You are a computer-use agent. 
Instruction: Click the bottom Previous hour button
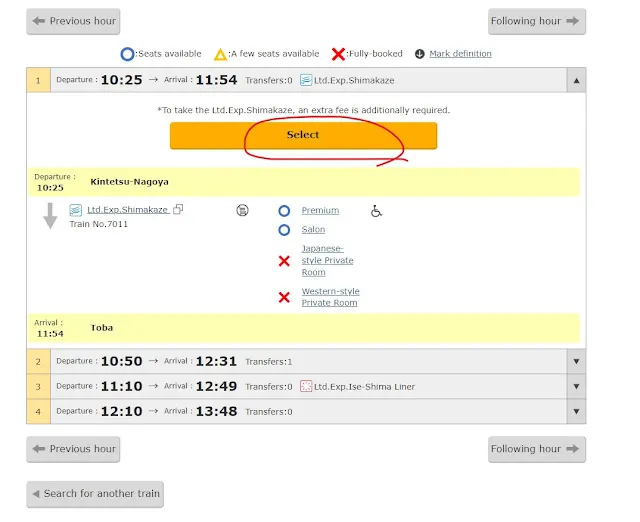(x=73, y=449)
